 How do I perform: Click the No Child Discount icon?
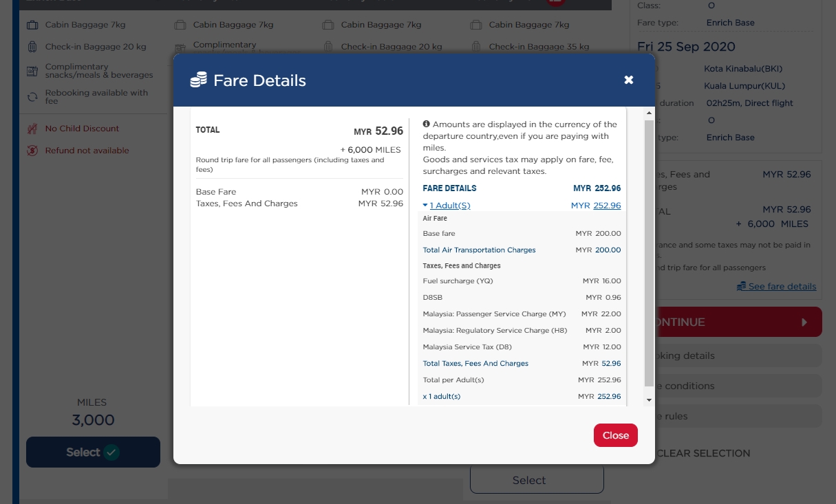32,129
